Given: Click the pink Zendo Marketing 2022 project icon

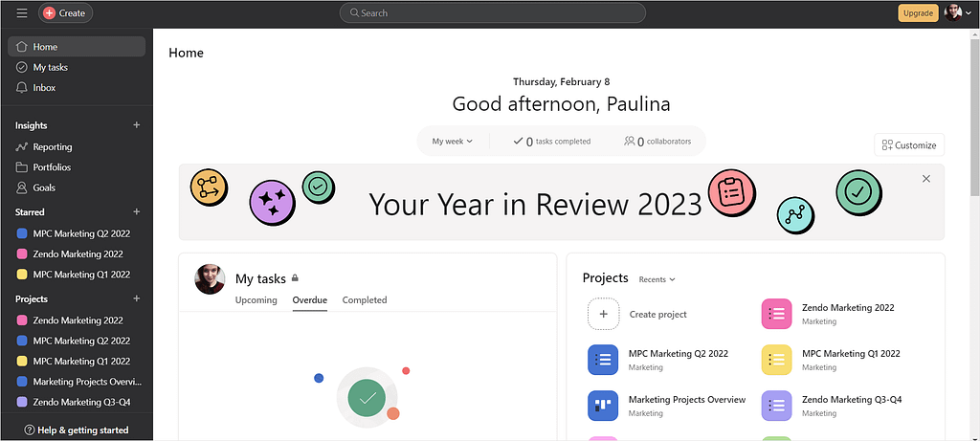Looking at the screenshot, I should click(x=777, y=314).
